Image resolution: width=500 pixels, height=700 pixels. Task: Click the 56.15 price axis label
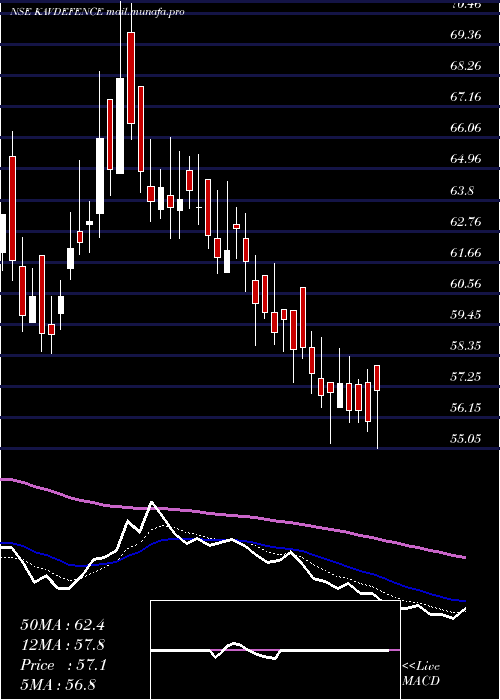(466, 408)
